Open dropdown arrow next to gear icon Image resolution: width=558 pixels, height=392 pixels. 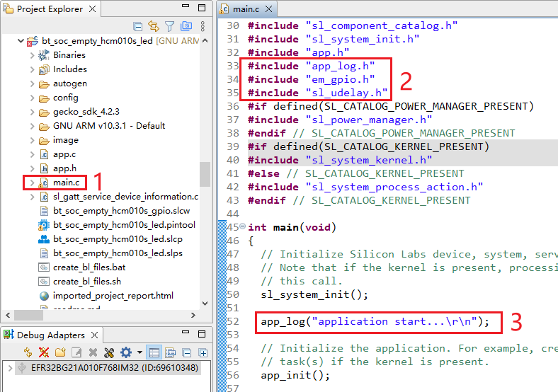139,352
